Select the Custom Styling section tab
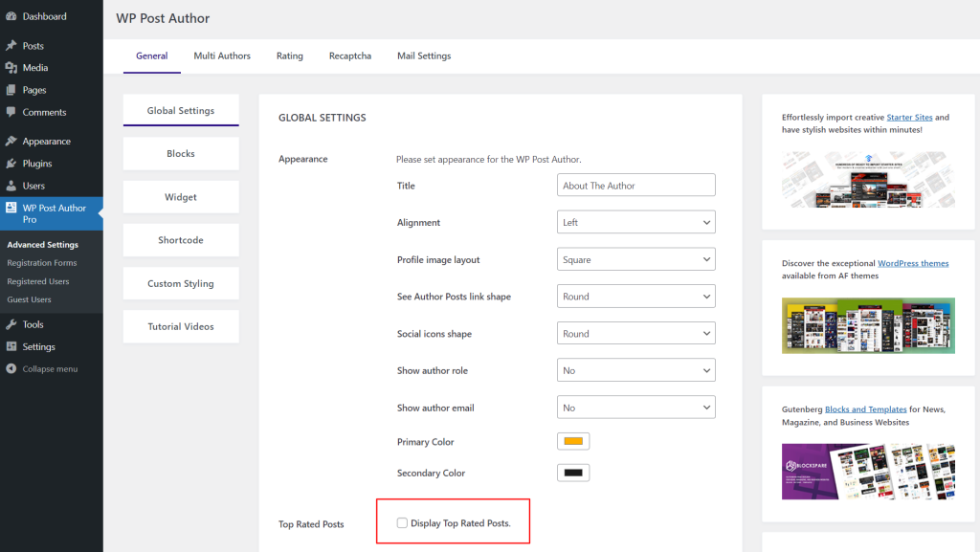This screenshot has height=552, width=980. (x=181, y=283)
